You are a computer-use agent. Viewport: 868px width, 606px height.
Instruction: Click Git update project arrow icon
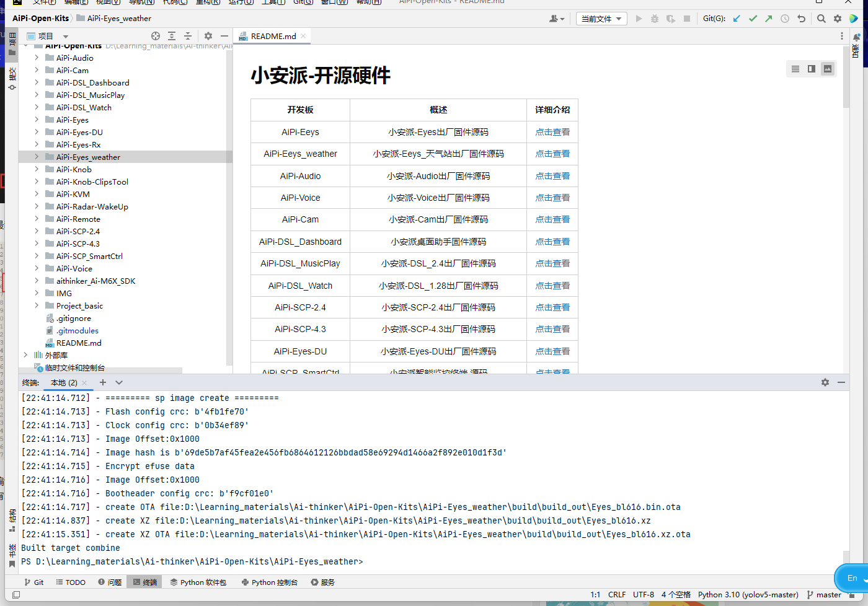coord(737,19)
